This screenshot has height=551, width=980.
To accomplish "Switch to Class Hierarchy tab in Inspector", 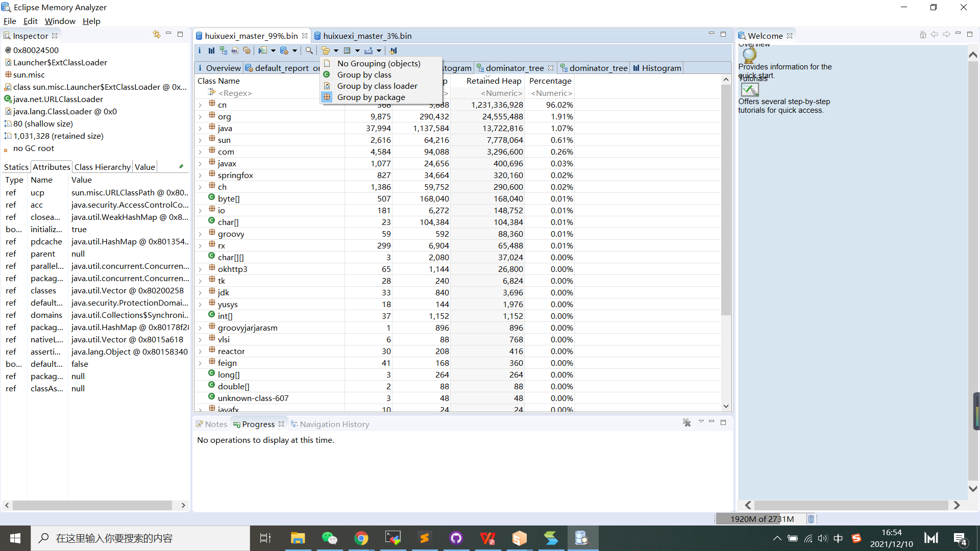I will [102, 167].
